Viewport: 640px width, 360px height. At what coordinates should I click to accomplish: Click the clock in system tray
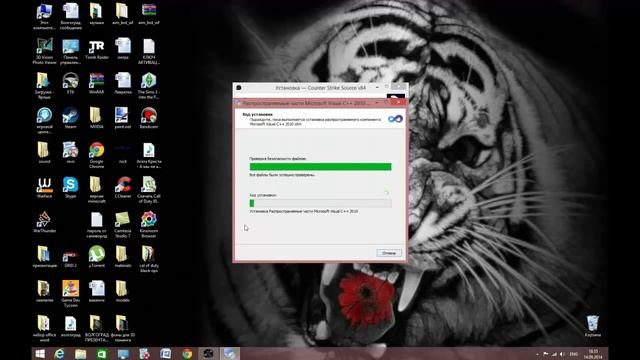pyautogui.click(x=593, y=354)
